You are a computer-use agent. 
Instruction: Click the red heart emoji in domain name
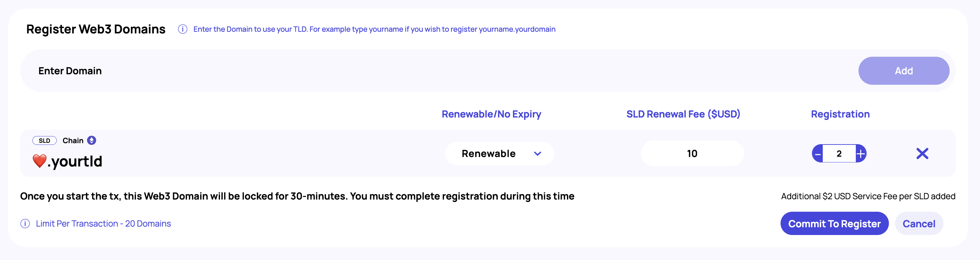(x=39, y=161)
